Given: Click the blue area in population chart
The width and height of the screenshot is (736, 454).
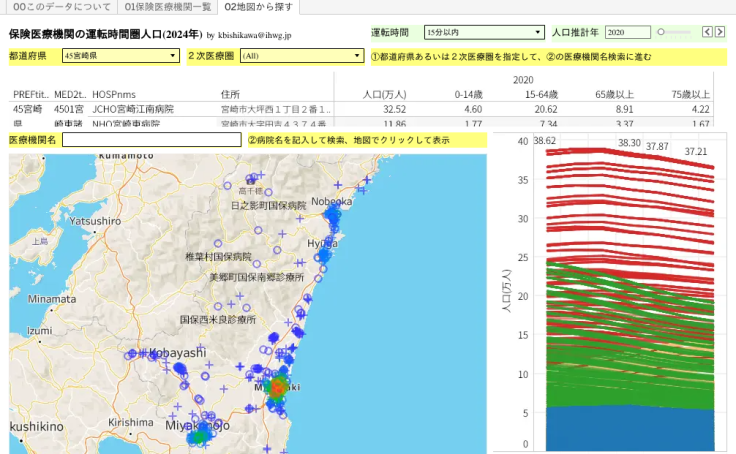Looking at the screenshot, I should point(630,428).
